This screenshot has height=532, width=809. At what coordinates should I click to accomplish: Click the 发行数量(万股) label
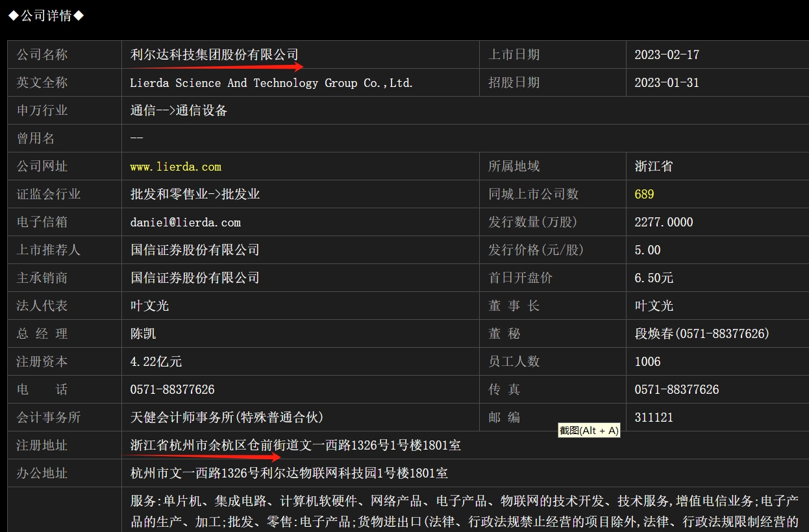click(x=532, y=223)
